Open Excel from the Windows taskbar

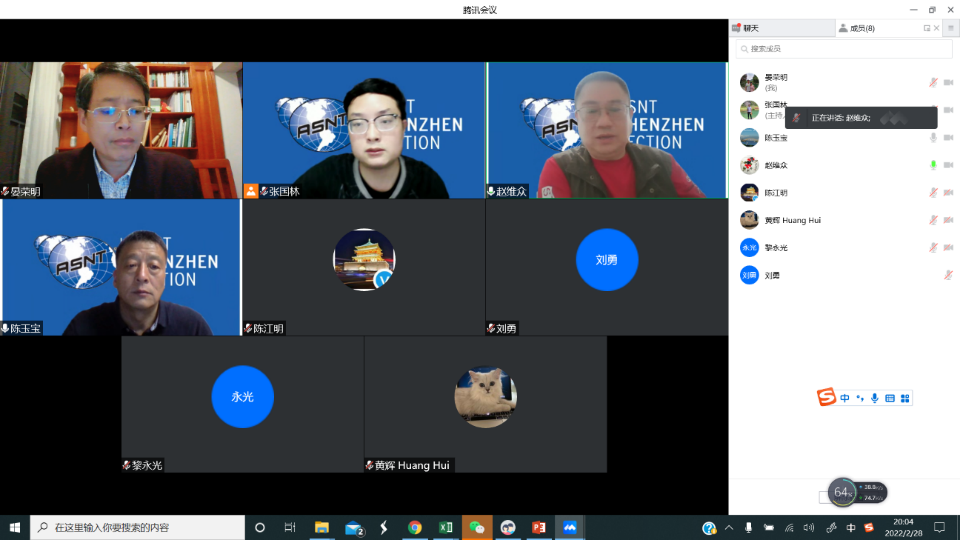click(446, 527)
